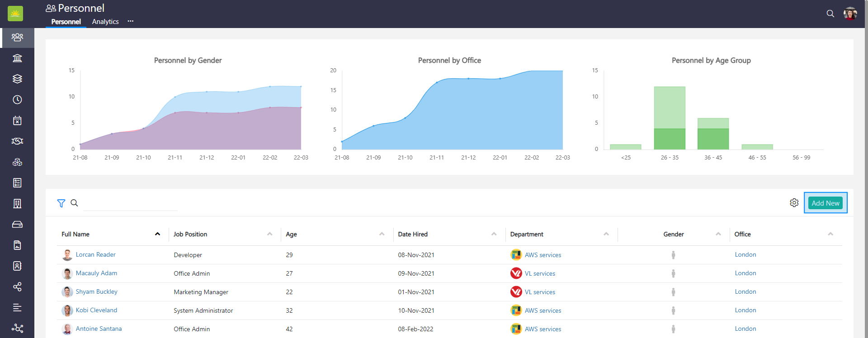Open VL services link for Macauly Adam
Screen dimensions: 868x338
pyautogui.click(x=540, y=273)
